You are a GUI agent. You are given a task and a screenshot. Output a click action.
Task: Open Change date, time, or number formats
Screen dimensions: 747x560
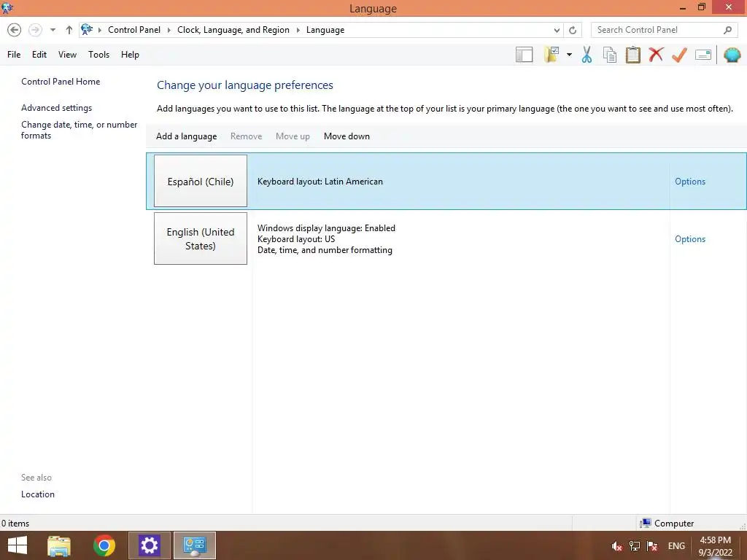coord(79,130)
